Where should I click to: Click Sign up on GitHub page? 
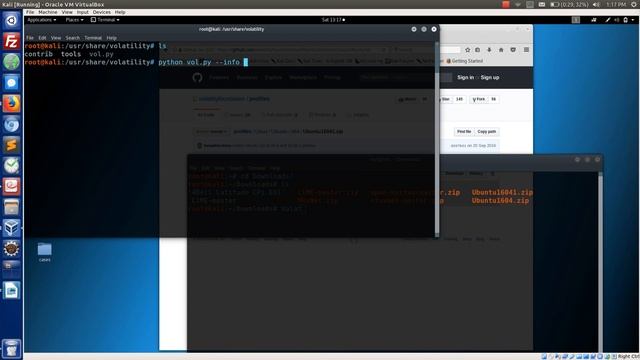point(490,78)
